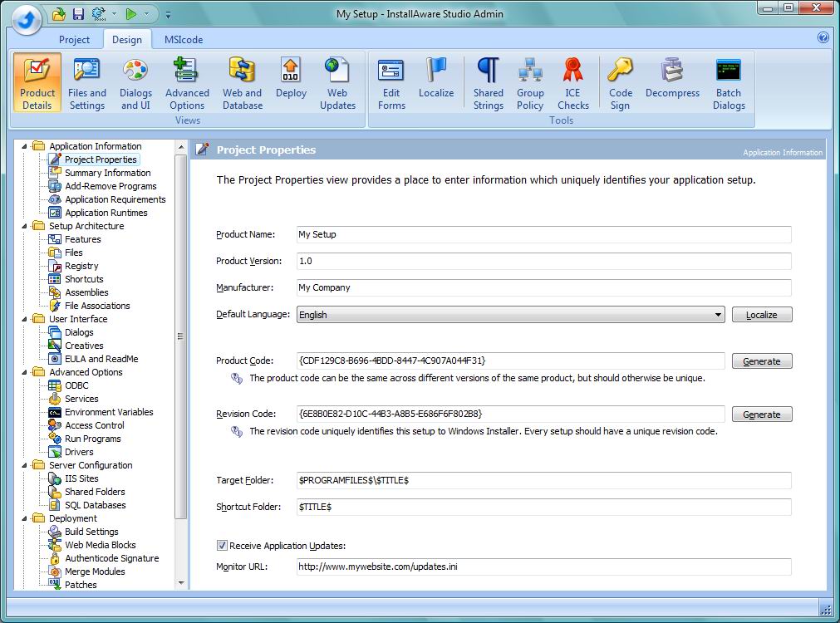Open the Advanced Options view
Screen dimensions: 840x623
[x=187, y=82]
